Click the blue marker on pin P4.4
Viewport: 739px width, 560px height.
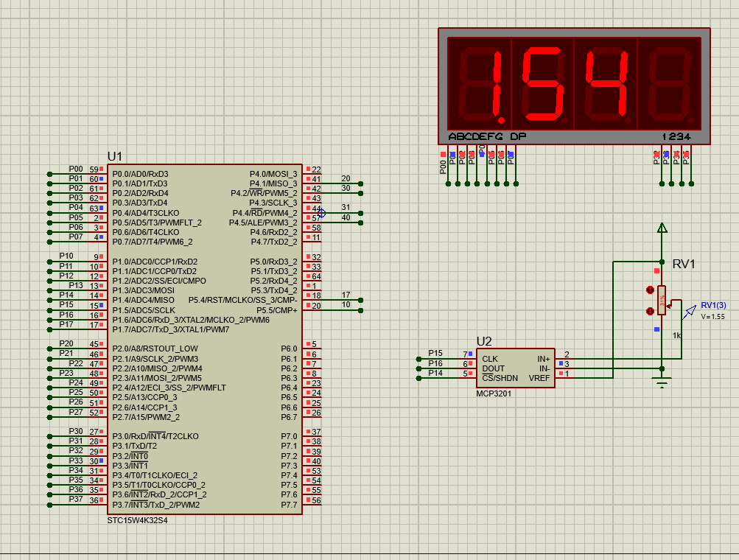(x=322, y=212)
